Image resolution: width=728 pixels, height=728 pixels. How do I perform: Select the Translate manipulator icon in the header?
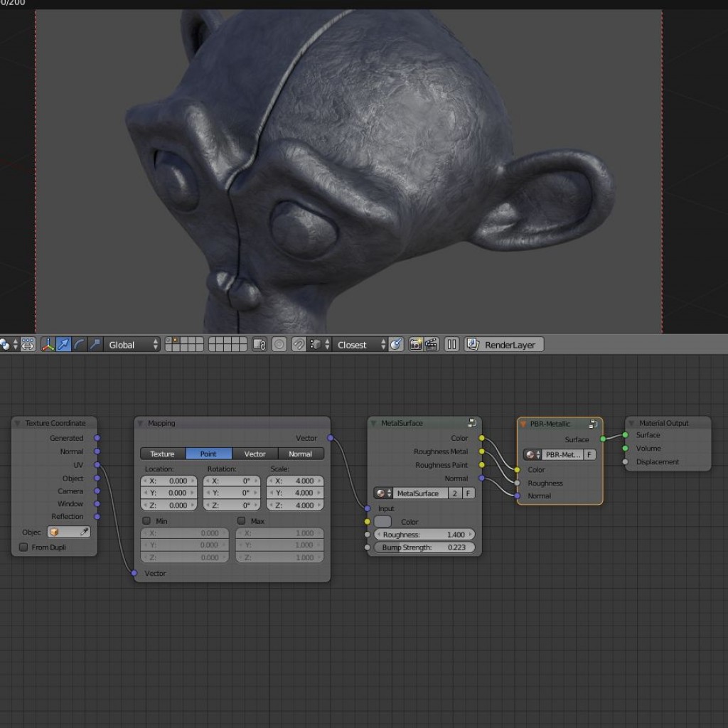pyautogui.click(x=62, y=345)
